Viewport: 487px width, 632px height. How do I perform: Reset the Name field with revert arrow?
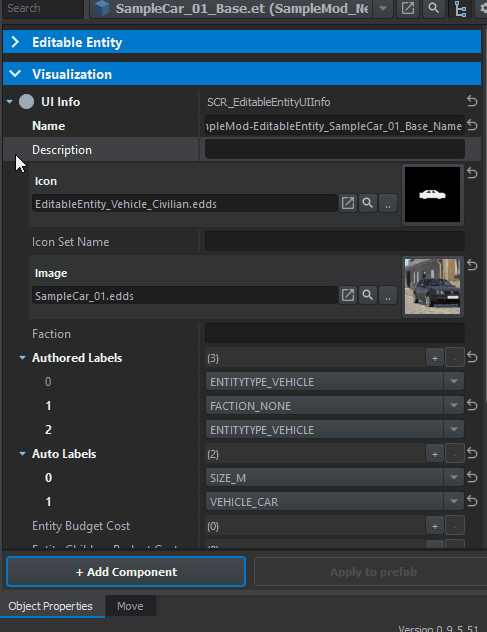pos(472,126)
